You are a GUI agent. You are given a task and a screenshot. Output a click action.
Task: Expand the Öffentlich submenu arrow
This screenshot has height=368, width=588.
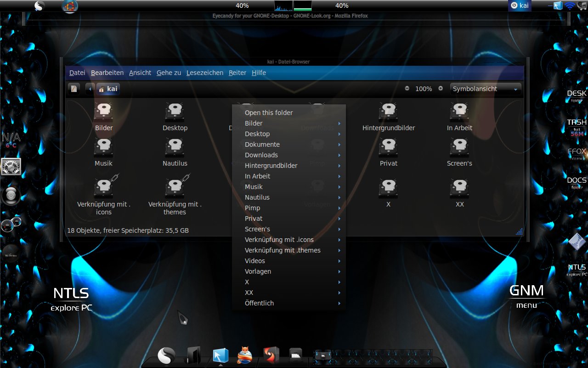point(339,303)
